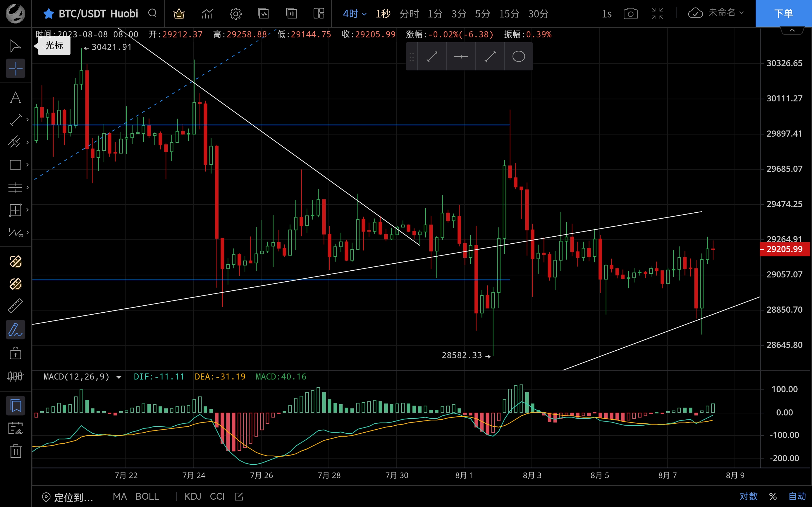Open the chart settings gear

(x=235, y=14)
